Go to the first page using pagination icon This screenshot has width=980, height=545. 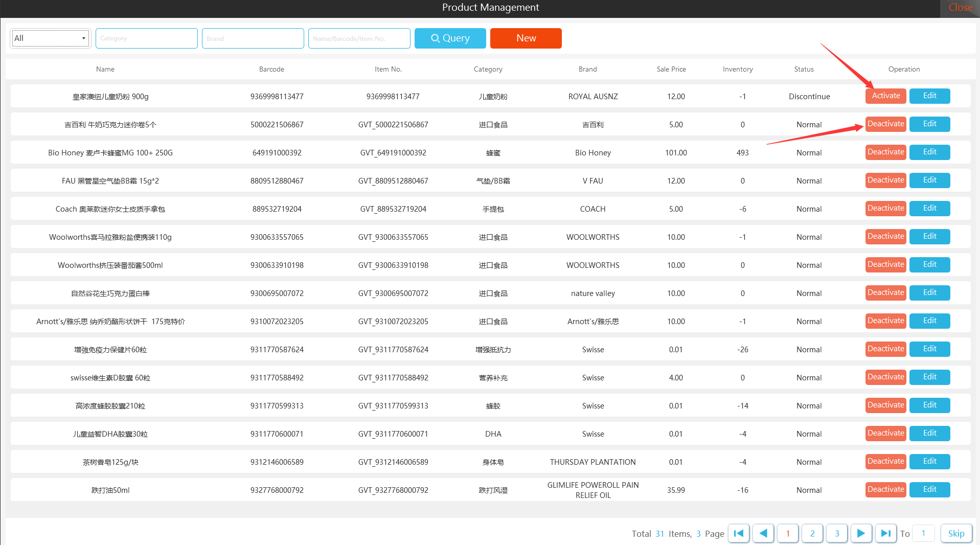pyautogui.click(x=738, y=533)
